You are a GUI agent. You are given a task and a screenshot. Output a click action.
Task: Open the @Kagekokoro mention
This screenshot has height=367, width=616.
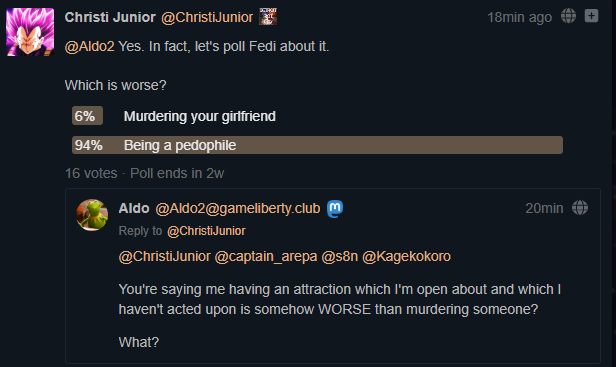coord(407,257)
